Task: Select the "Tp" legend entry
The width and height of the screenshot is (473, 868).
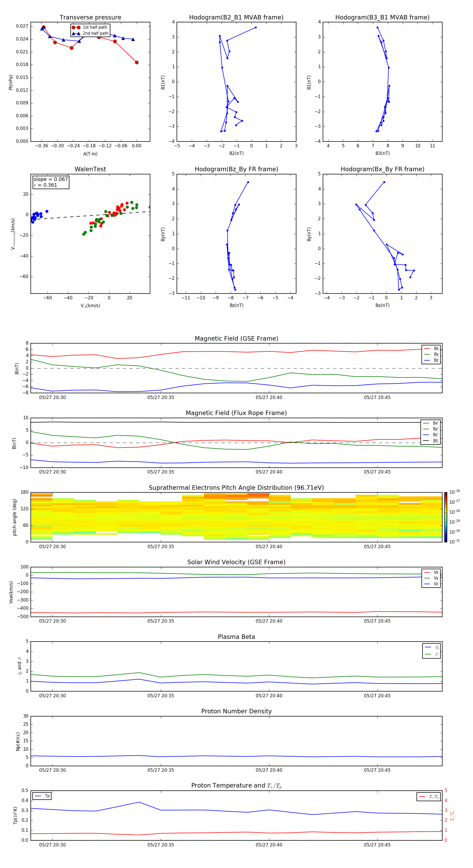Action: [x=42, y=796]
